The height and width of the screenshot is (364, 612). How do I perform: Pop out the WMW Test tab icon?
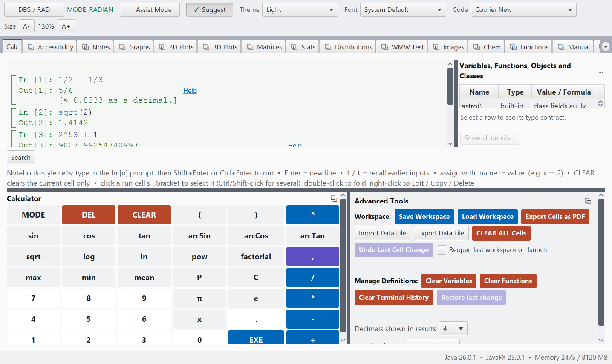click(384, 47)
